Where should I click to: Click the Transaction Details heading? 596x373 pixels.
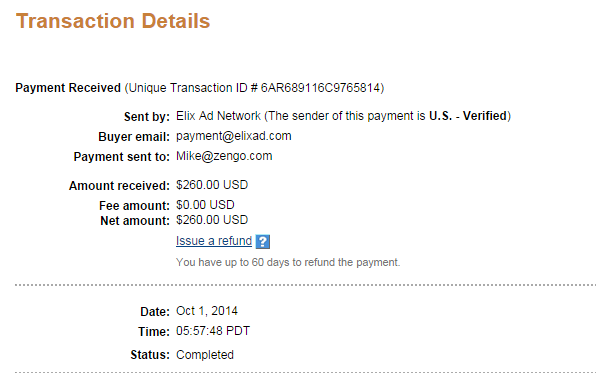[113, 21]
